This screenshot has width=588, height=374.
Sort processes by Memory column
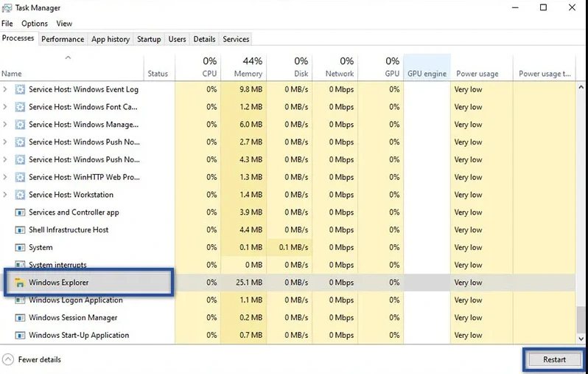click(x=244, y=68)
